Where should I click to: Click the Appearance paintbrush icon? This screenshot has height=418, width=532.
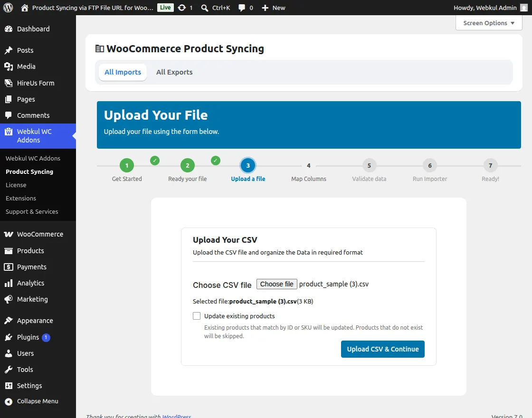9,321
